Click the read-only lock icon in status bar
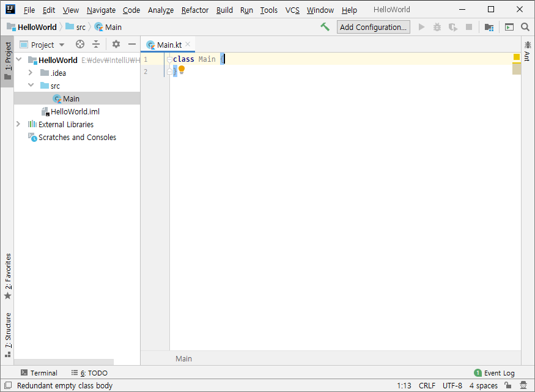The width and height of the screenshot is (535, 392). coord(508,385)
